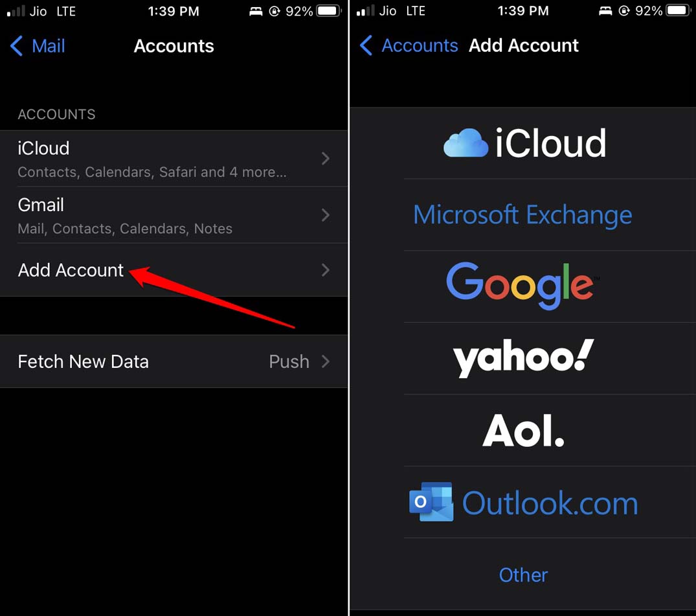Tap the iCloud cloud logo icon
The width and height of the screenshot is (696, 616).
(466, 143)
